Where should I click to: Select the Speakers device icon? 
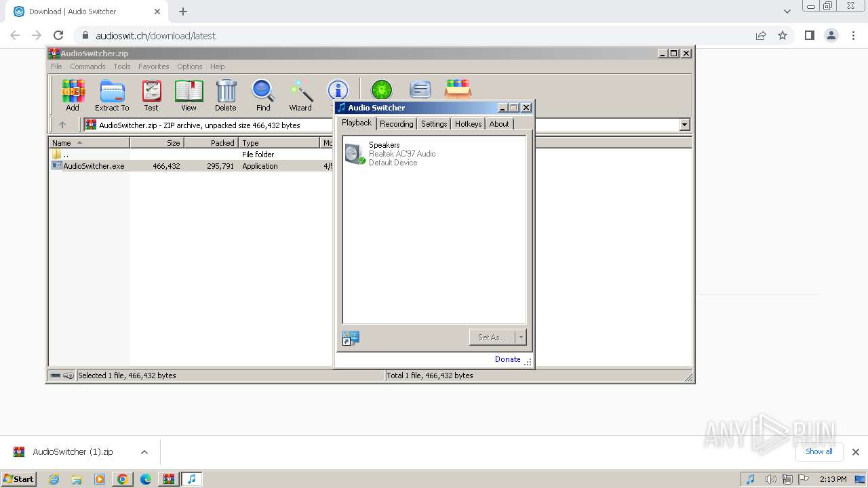[x=355, y=154]
